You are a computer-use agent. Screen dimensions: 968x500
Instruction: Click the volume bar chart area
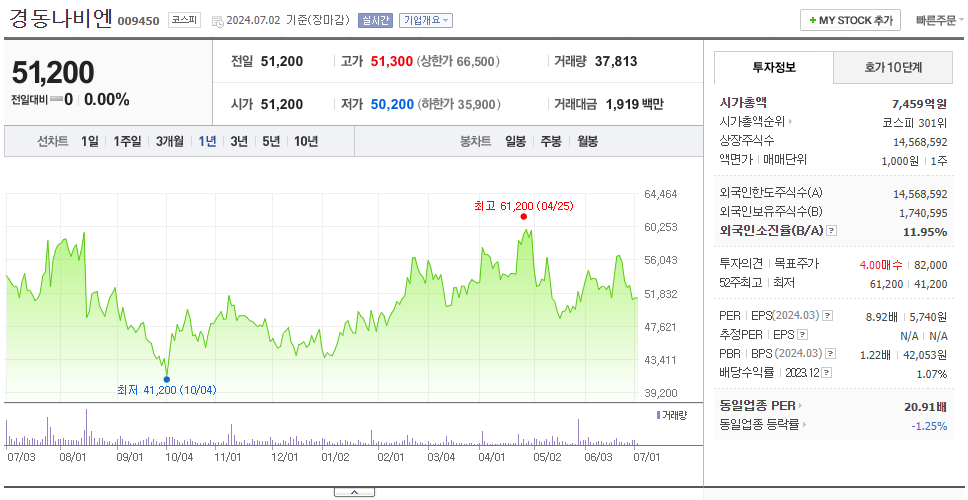(x=320, y=427)
